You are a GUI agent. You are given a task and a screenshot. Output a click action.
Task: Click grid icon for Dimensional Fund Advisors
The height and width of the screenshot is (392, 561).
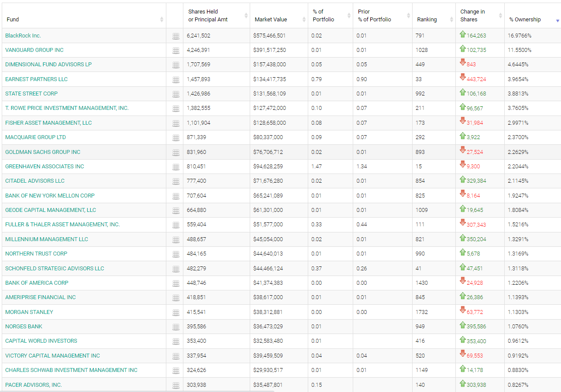pyautogui.click(x=176, y=65)
